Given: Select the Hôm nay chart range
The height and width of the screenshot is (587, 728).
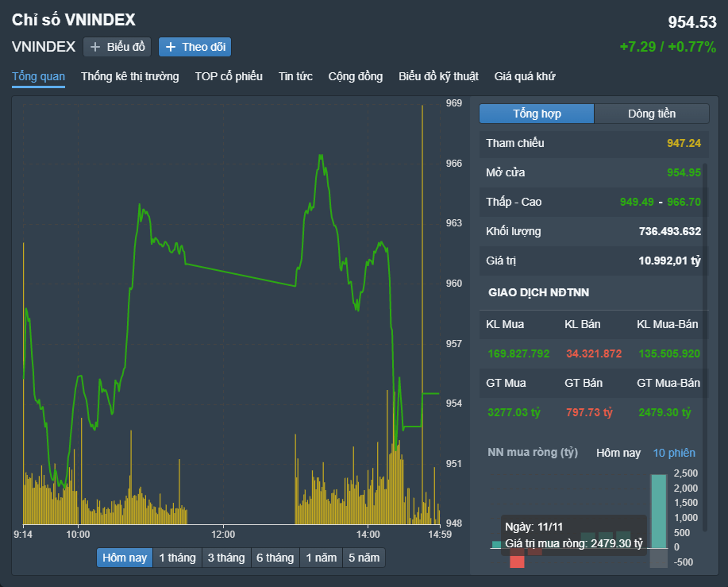Looking at the screenshot, I should point(125,558).
